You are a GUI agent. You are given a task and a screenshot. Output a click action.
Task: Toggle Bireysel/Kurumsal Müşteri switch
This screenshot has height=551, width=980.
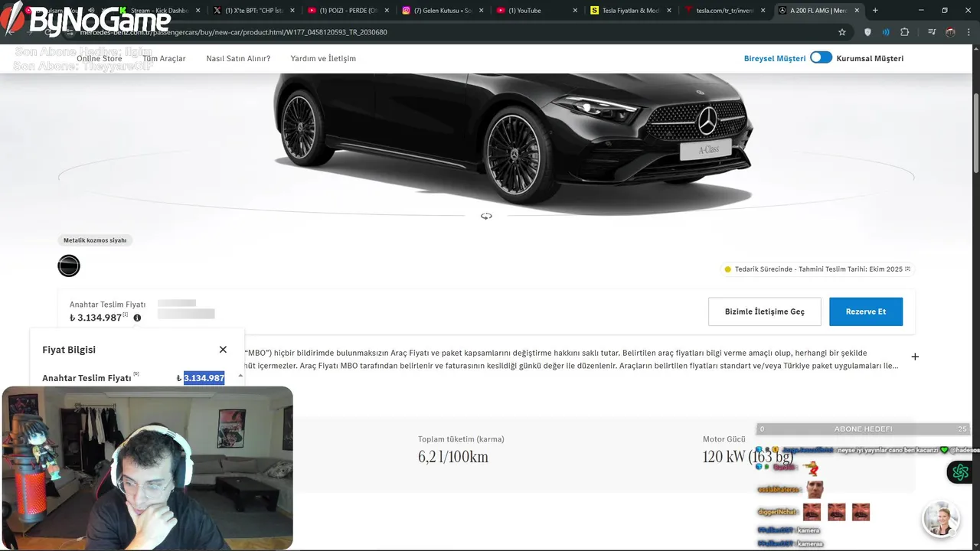821,57
